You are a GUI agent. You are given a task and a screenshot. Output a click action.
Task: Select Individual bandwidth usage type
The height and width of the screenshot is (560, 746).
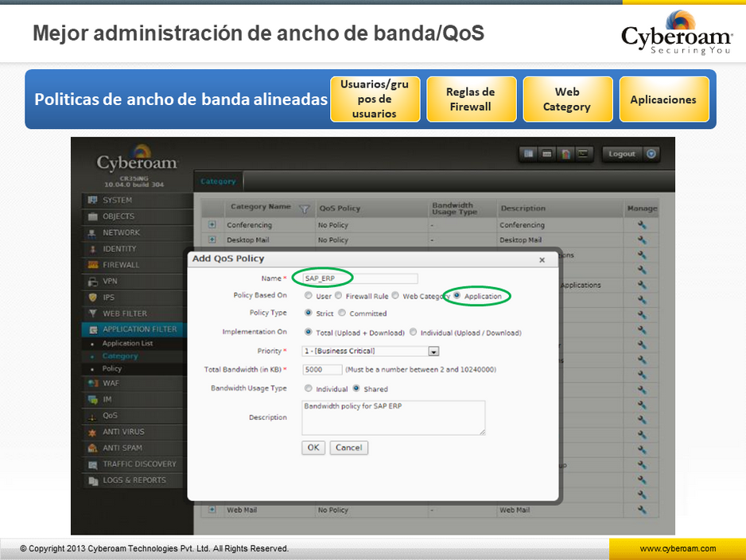point(309,389)
